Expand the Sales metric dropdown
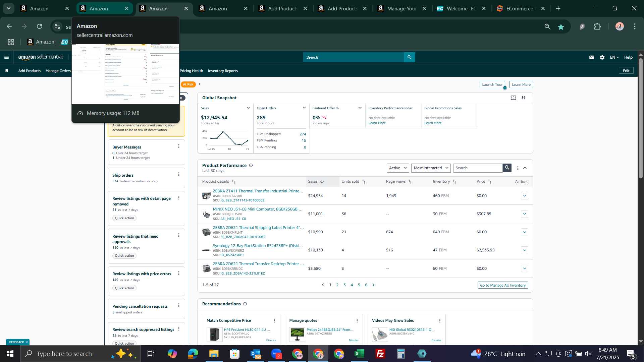644x362 pixels. coord(248,108)
